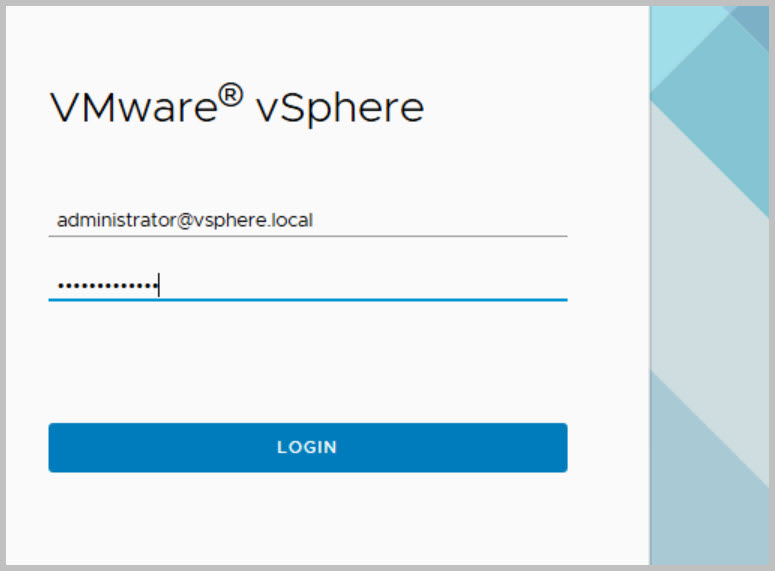
Task: Click the masked password dots
Action: (105, 287)
